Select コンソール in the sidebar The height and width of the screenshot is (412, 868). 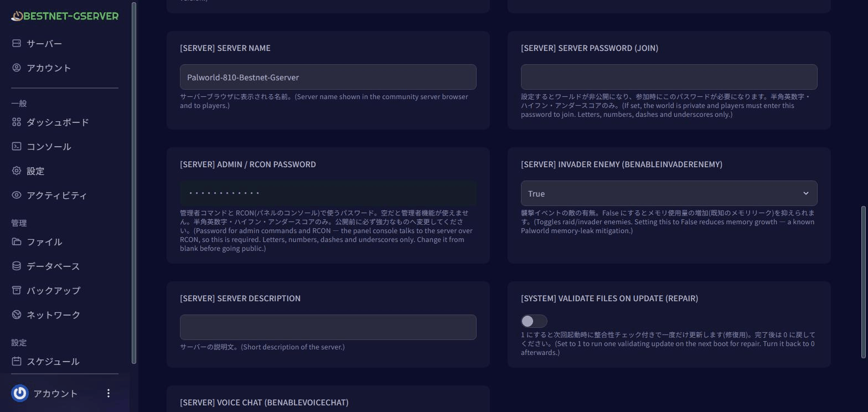(x=49, y=146)
